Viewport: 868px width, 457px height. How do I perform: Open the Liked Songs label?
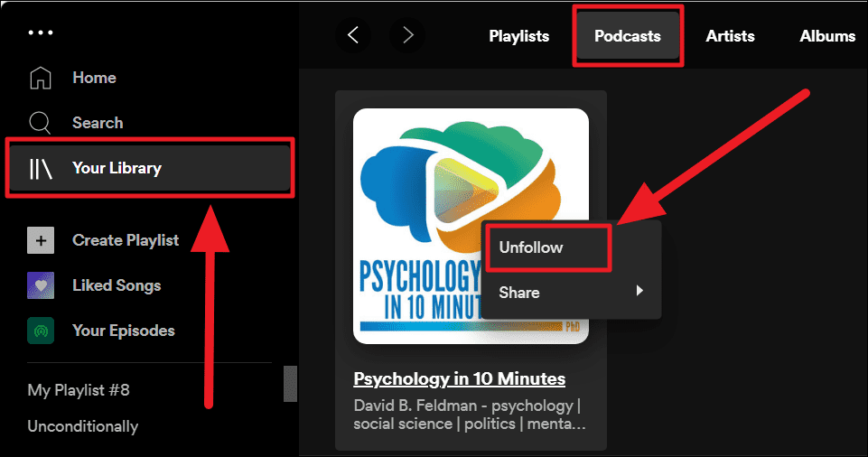[x=117, y=285]
